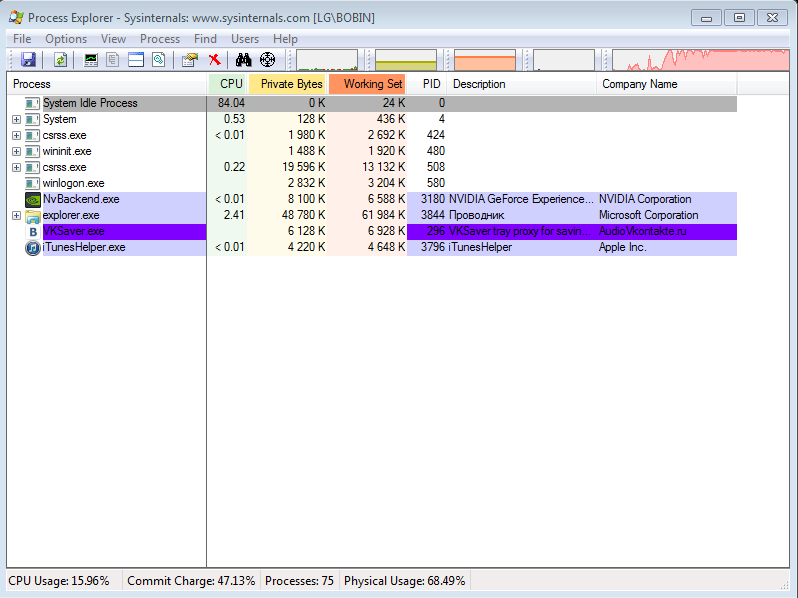Sort by the PID column header
This screenshot has width=798, height=598.
(427, 84)
